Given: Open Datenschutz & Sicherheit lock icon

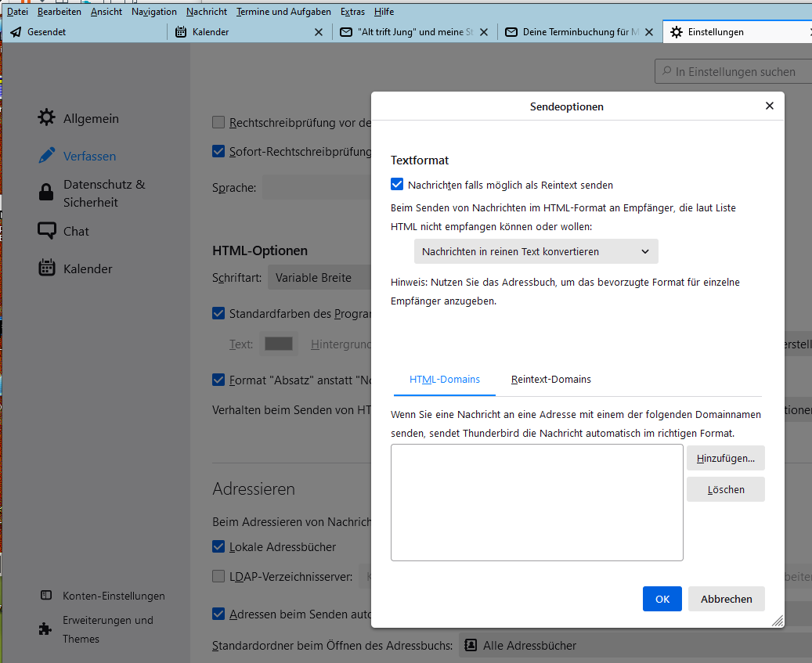Looking at the screenshot, I should click(x=46, y=192).
